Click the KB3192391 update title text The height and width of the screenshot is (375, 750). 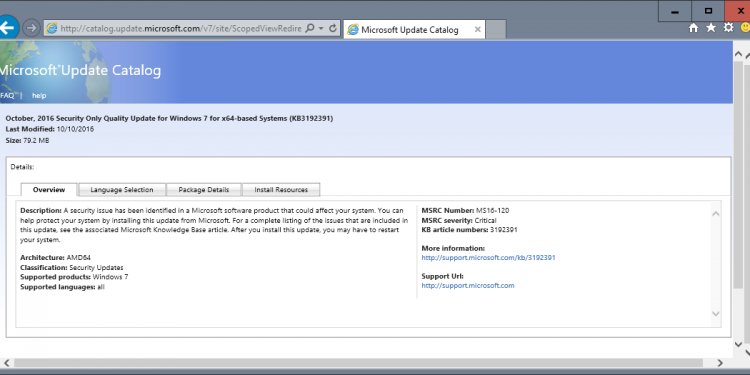coord(169,118)
